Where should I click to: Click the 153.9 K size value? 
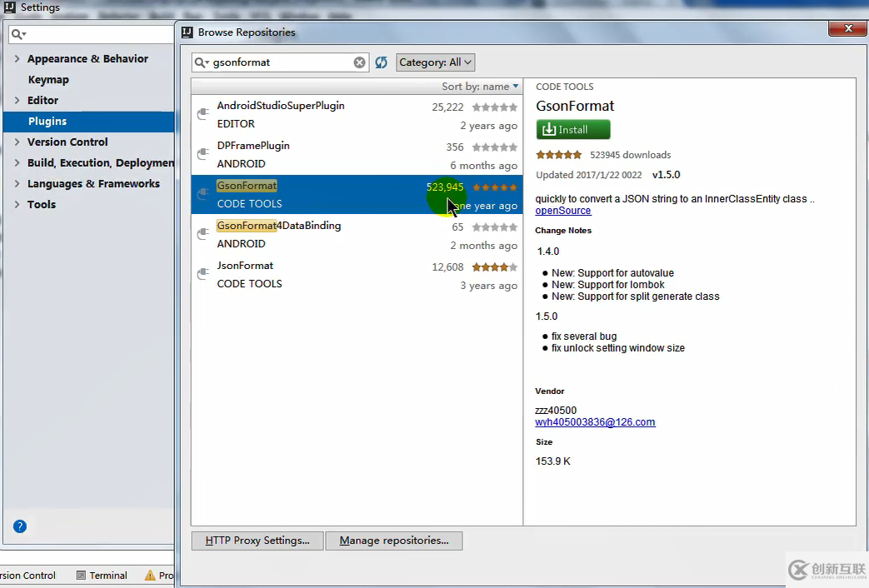552,461
